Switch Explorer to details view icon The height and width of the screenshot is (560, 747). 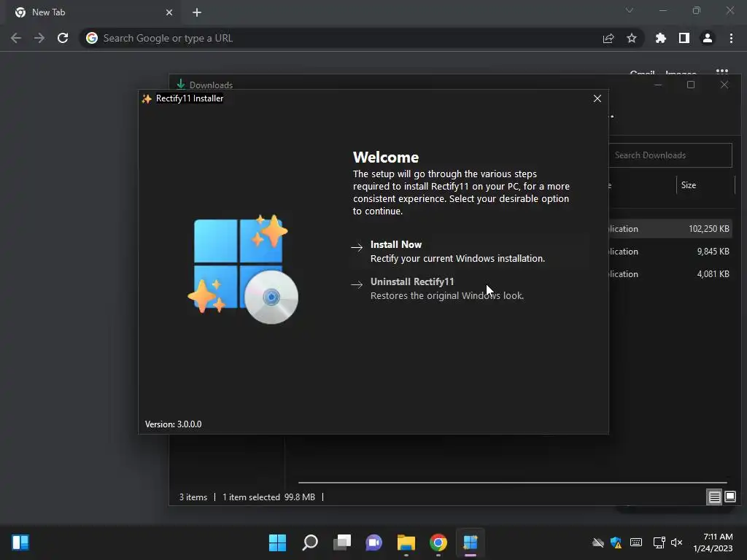[x=715, y=497]
